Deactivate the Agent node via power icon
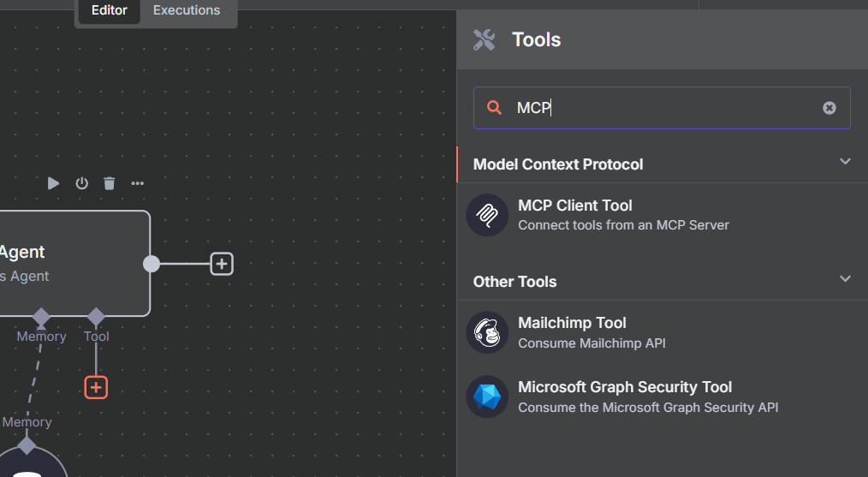The image size is (868, 477). [x=82, y=183]
